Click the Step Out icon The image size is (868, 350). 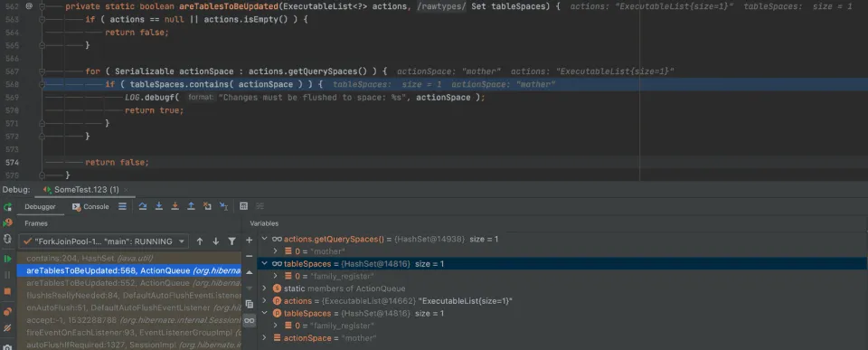click(x=191, y=206)
